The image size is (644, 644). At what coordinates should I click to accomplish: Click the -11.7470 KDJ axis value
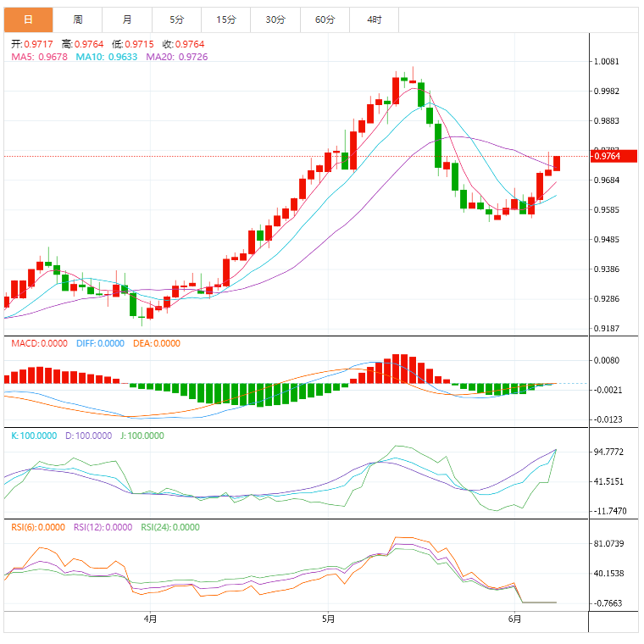(610, 511)
